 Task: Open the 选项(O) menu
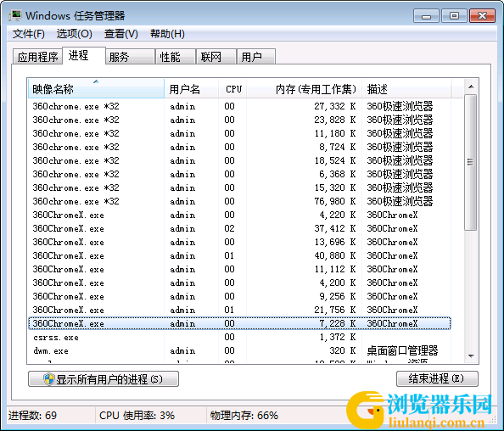pos(75,34)
